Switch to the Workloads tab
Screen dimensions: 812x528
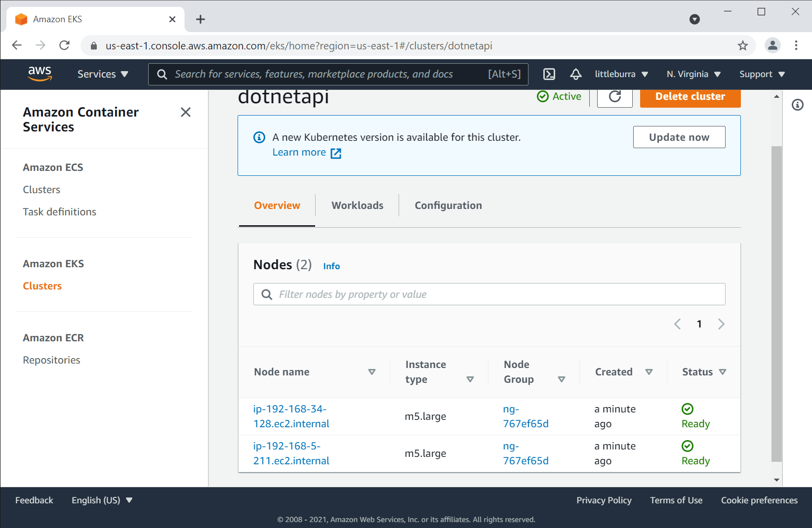coord(357,205)
